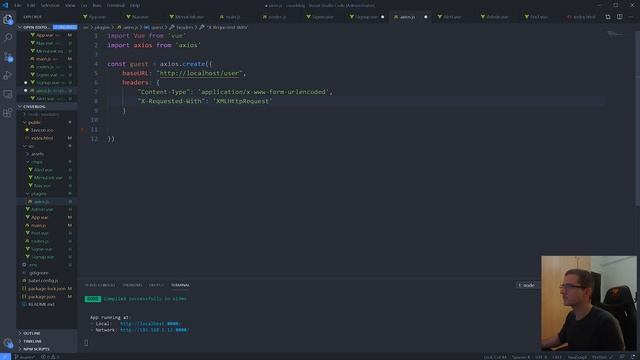640x360 pixels.
Task: Click the feedback icon in status bar
Action: pyautogui.click(x=622, y=357)
